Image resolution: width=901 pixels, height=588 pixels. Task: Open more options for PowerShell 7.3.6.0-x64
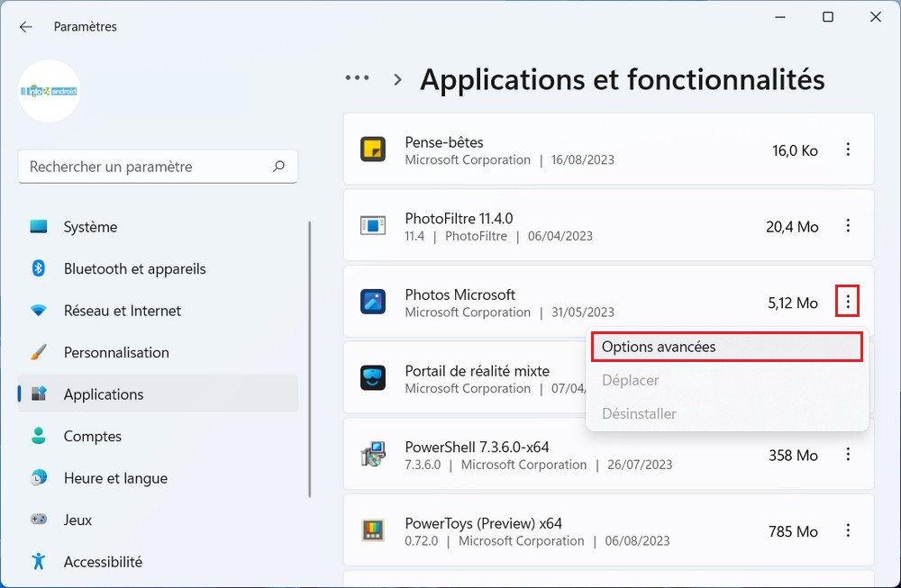(848, 454)
